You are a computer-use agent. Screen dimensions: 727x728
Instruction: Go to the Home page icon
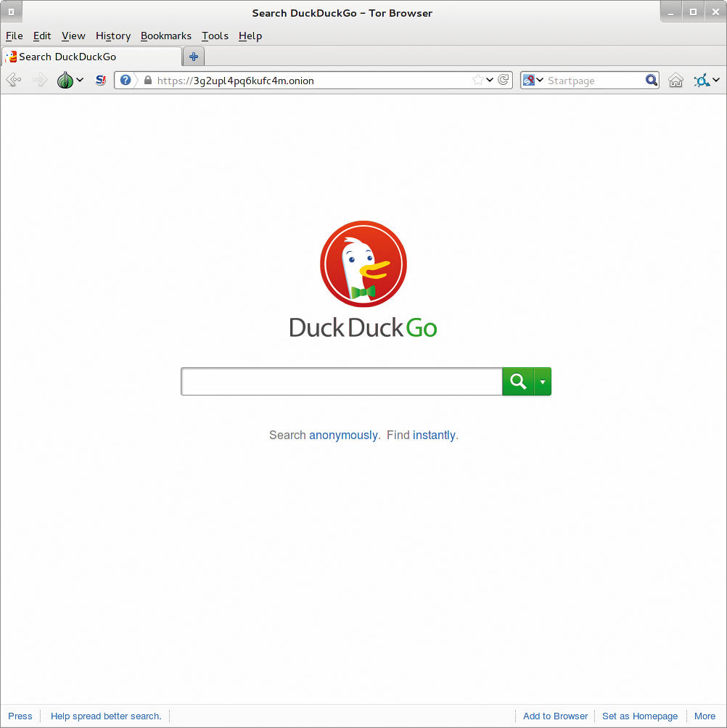(676, 81)
